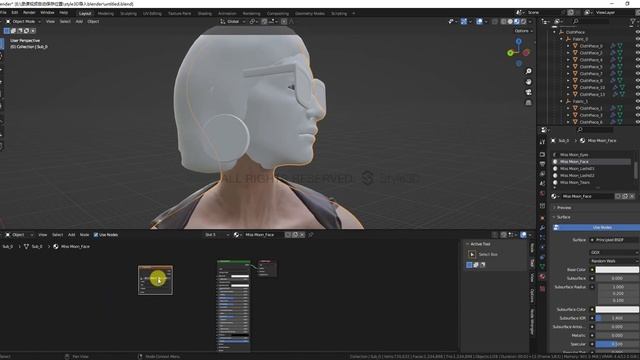Click the blue Use Nodes button in Surface panel

point(596,227)
